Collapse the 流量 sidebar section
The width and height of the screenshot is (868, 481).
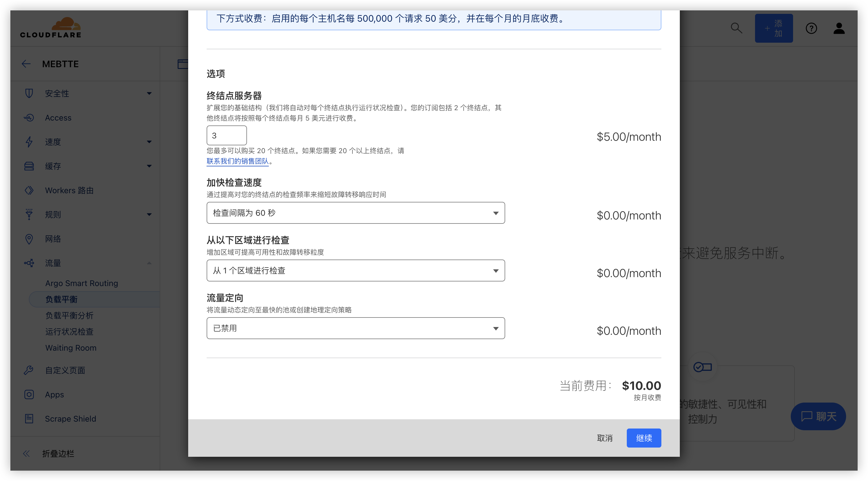point(149,263)
